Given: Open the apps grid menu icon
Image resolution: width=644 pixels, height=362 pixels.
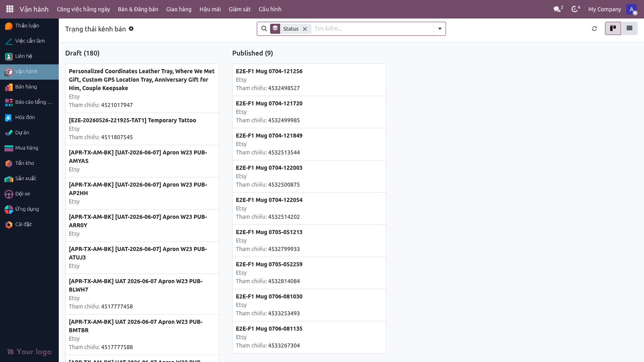Looking at the screenshot, I should [x=10, y=9].
